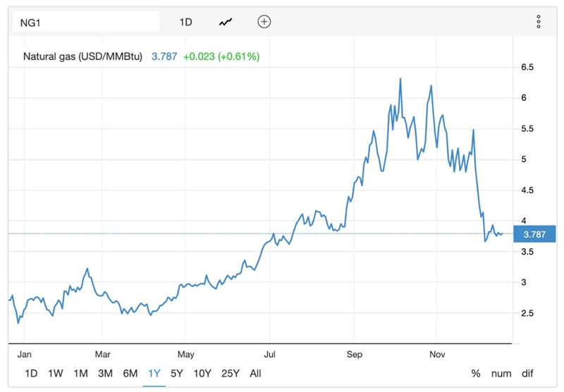Viewport: 564px width, 392px height.
Task: Toggle dif display mode
Action: pos(527,374)
